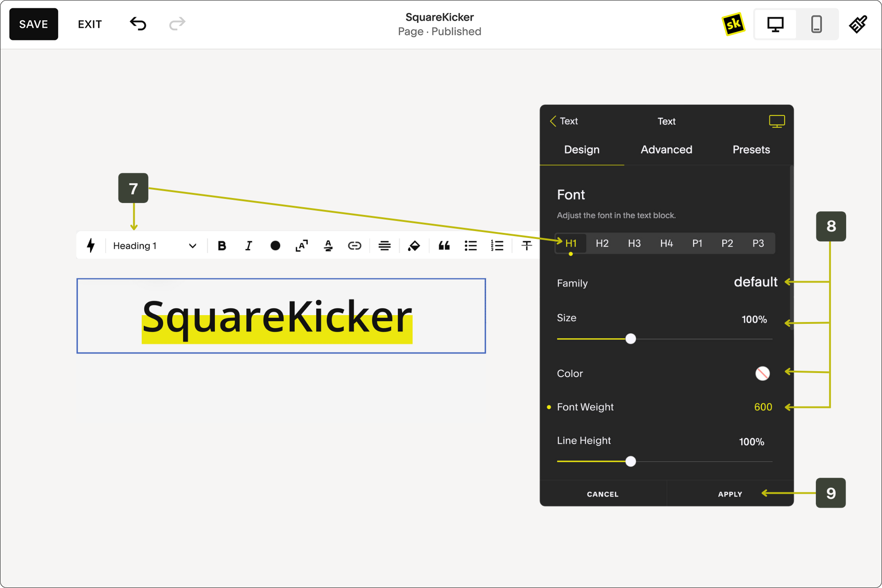Insert a link with the link icon
The width and height of the screenshot is (882, 588).
[x=355, y=246]
